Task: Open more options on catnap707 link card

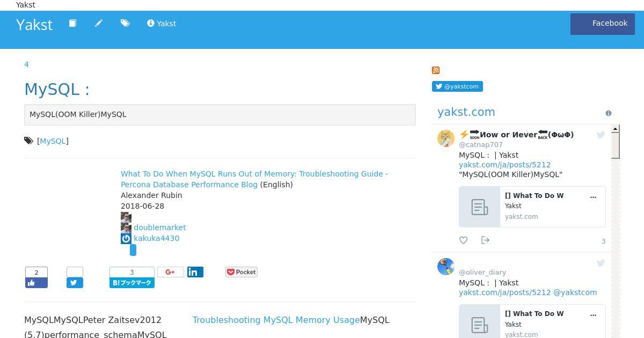Action: 593,196
